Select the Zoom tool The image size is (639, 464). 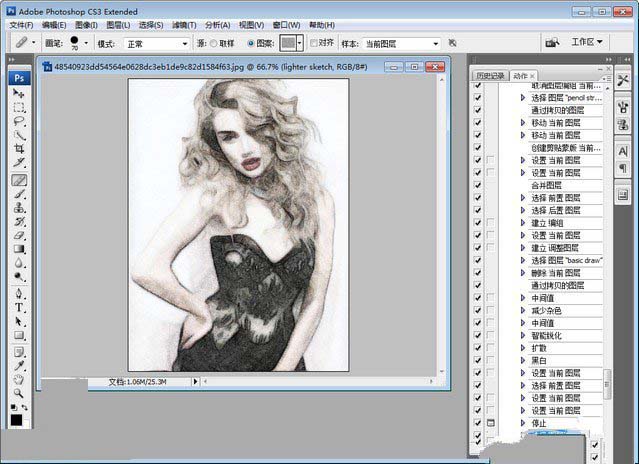[x=19, y=393]
